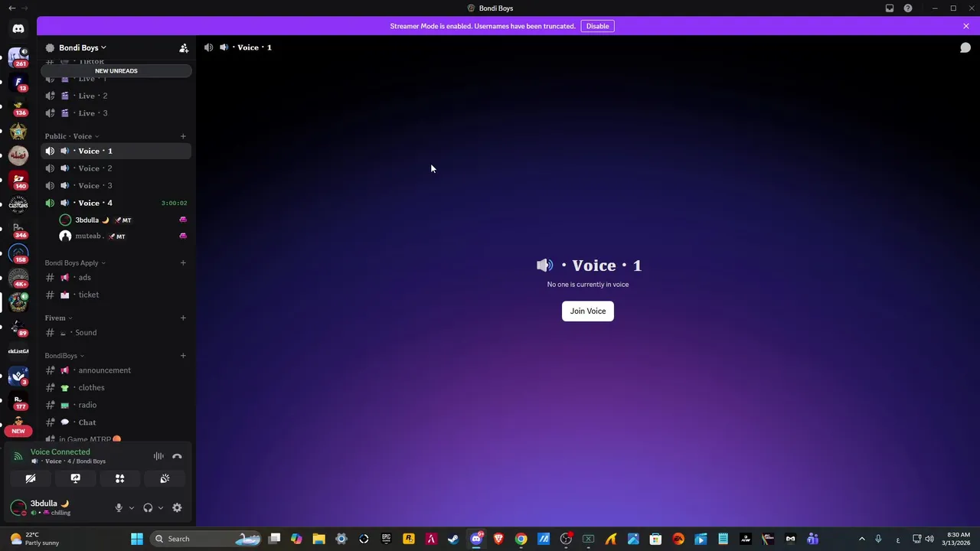Select Voice 2 channel
The width and height of the screenshot is (980, 551).
116,168
